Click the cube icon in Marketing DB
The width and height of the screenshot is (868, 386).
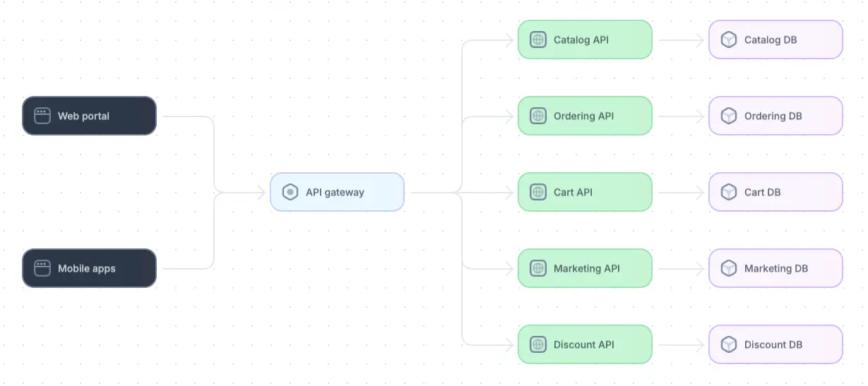click(729, 268)
